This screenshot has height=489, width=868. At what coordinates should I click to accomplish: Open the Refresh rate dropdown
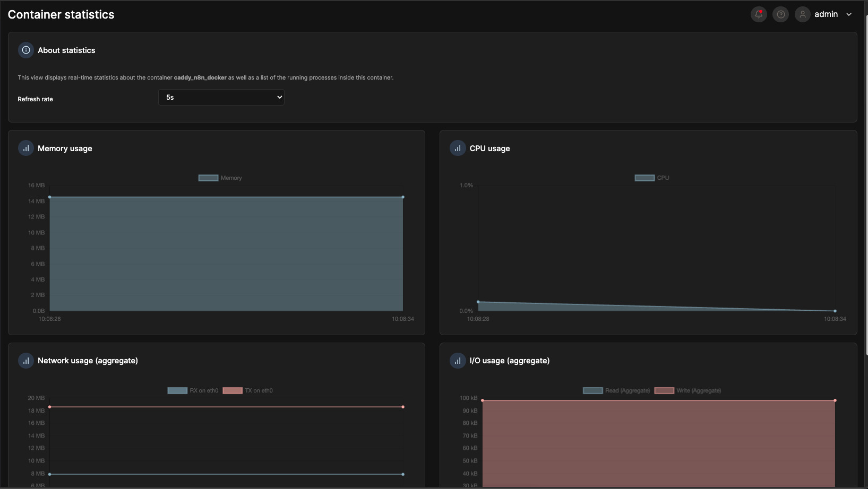tap(221, 98)
